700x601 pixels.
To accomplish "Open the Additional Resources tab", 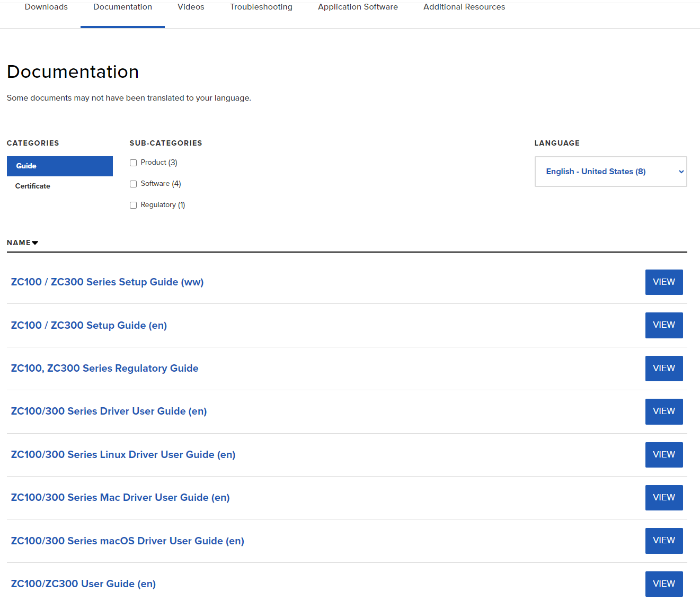I will pos(464,7).
